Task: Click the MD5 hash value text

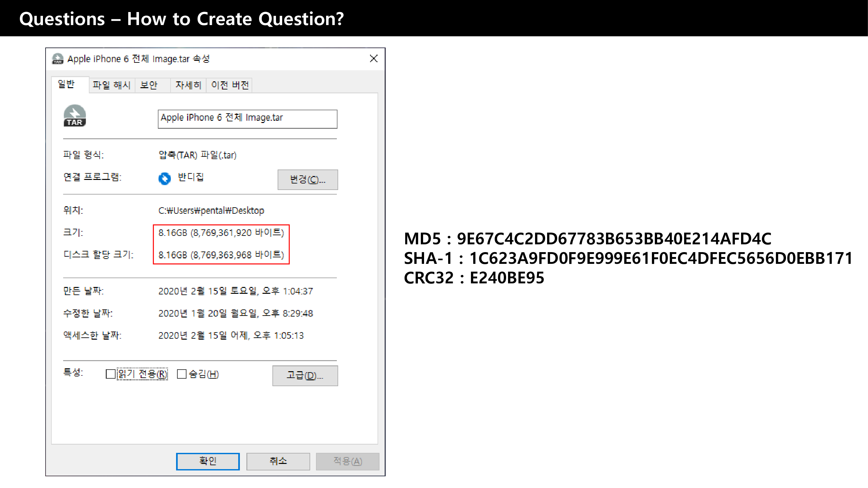Action: pyautogui.click(x=613, y=239)
